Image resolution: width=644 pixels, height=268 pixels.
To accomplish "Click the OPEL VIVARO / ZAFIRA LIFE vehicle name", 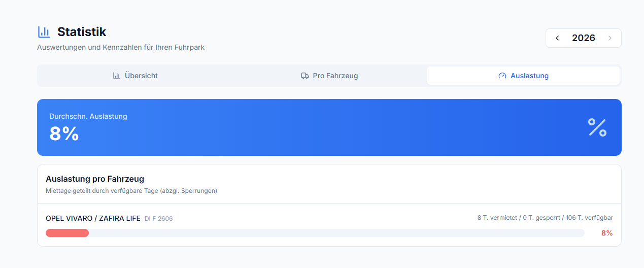I will click(93, 218).
